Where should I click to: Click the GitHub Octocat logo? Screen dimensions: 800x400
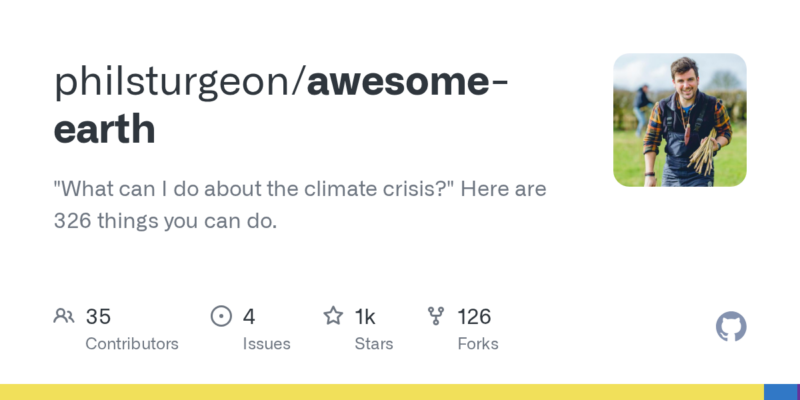coord(732,327)
